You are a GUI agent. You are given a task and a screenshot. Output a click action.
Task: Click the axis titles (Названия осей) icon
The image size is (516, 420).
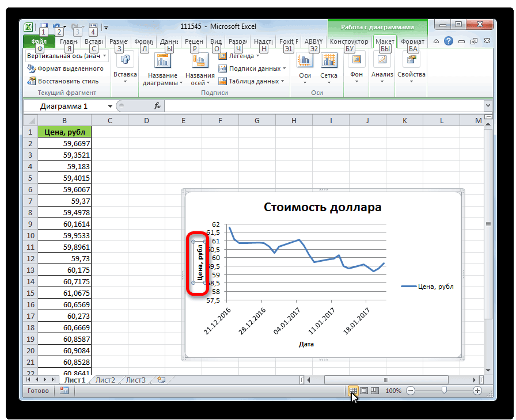(200, 60)
